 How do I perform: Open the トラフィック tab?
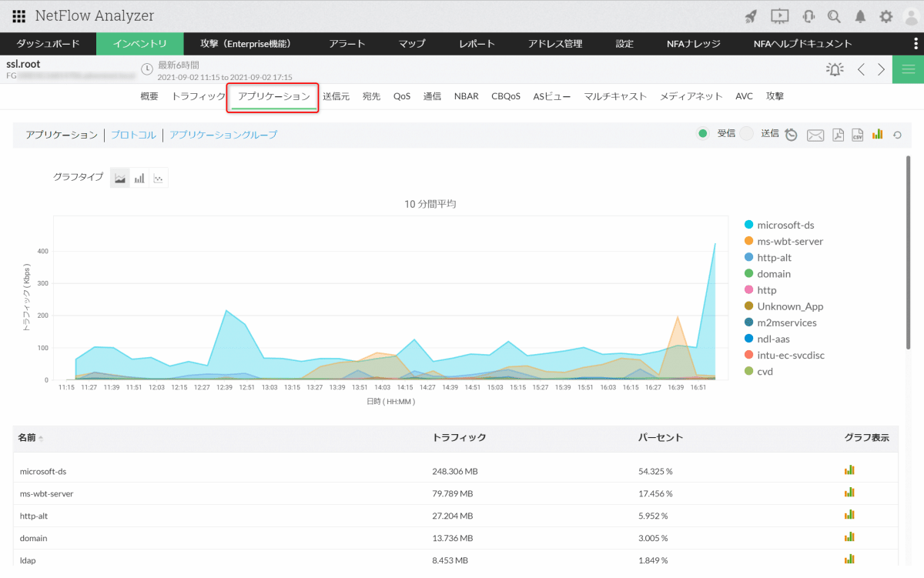click(x=198, y=96)
